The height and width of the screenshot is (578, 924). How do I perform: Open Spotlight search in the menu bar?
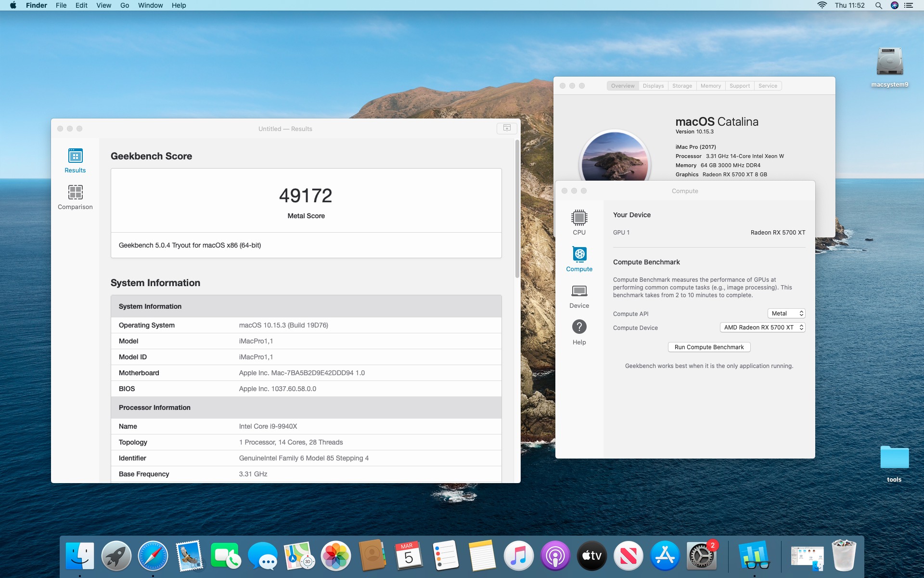[x=878, y=5]
